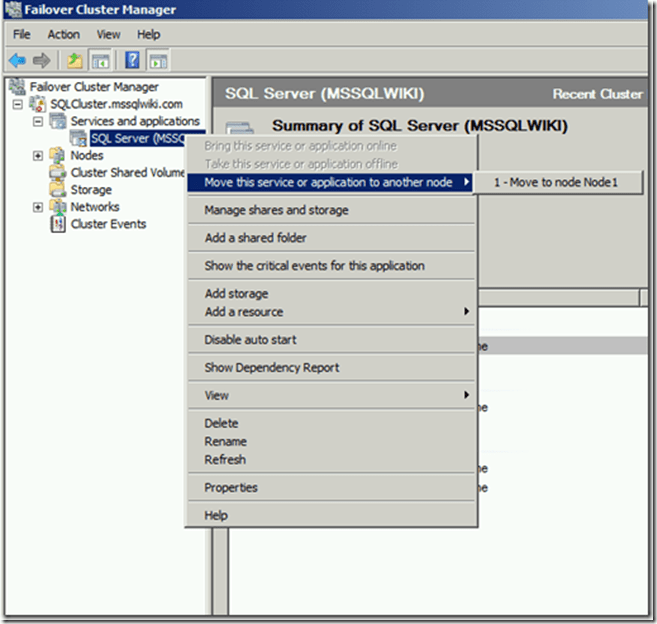Collapse the Services and applications node
This screenshot has height=624, width=657.
[38, 121]
